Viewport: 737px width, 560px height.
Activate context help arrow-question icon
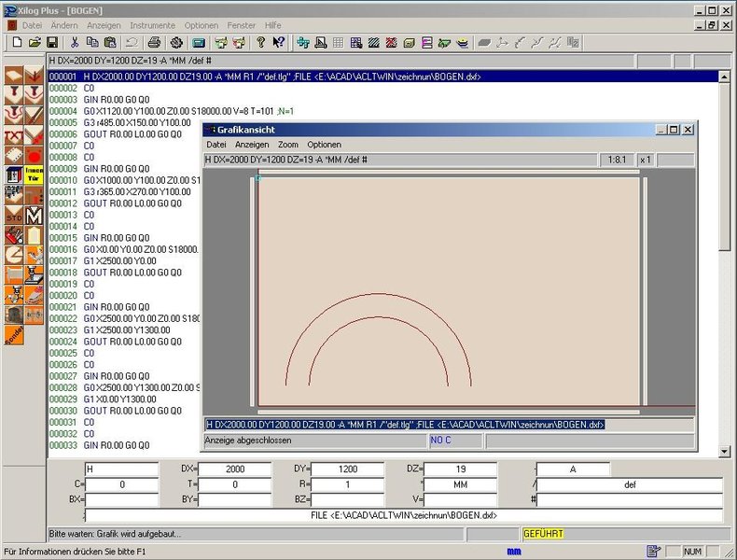[x=278, y=43]
